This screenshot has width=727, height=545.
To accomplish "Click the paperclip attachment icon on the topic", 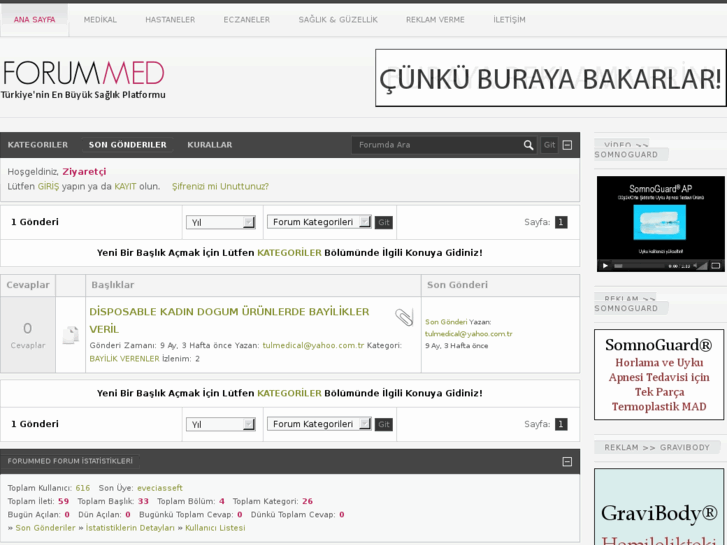I will pos(404,318).
